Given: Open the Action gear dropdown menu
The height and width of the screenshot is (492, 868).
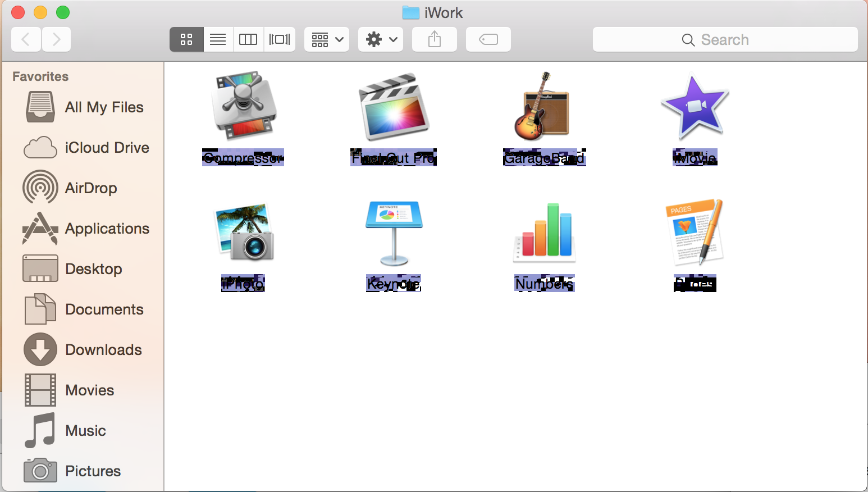Looking at the screenshot, I should 381,39.
